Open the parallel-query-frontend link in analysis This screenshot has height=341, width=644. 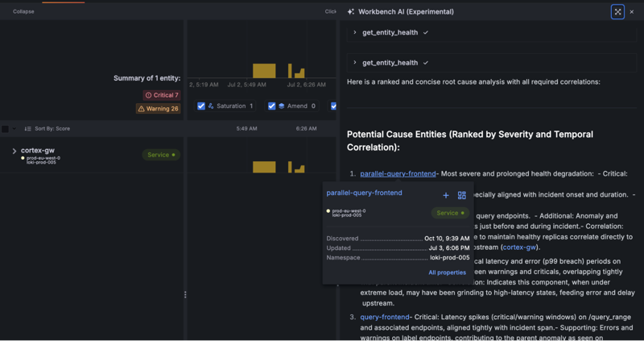coord(398,173)
